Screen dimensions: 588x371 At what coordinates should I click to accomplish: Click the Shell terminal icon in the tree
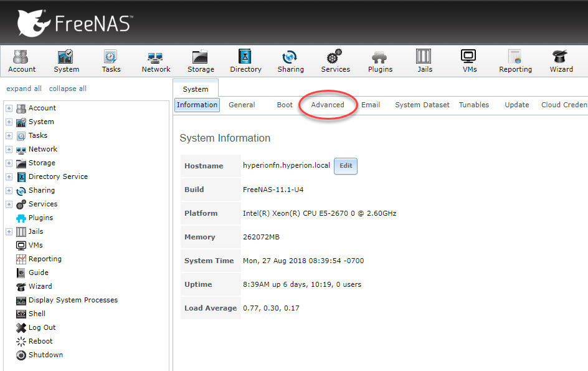click(x=21, y=314)
